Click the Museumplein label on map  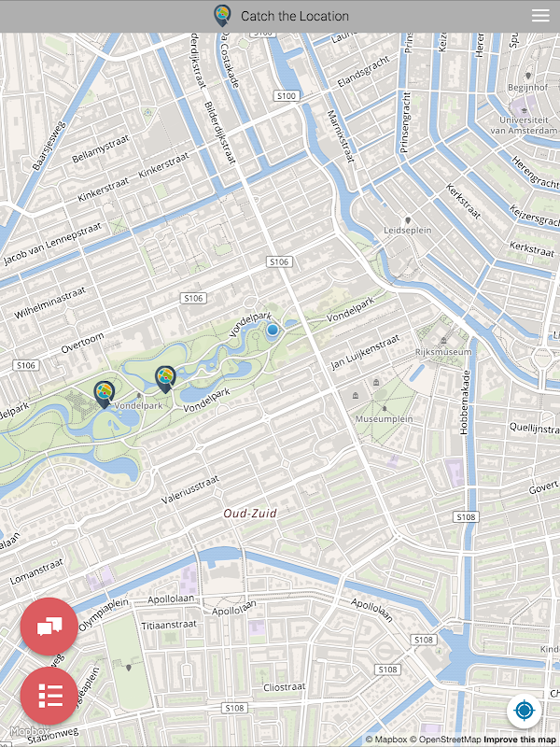[x=385, y=418]
